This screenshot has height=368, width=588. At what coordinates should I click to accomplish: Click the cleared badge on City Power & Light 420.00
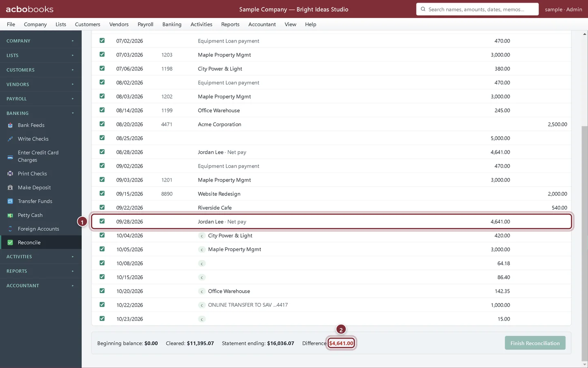click(202, 236)
